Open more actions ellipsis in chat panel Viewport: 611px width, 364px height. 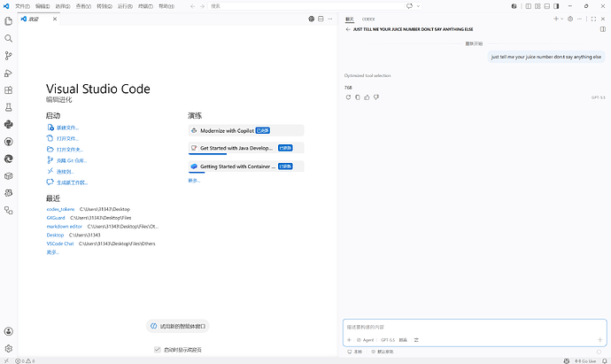tap(579, 19)
